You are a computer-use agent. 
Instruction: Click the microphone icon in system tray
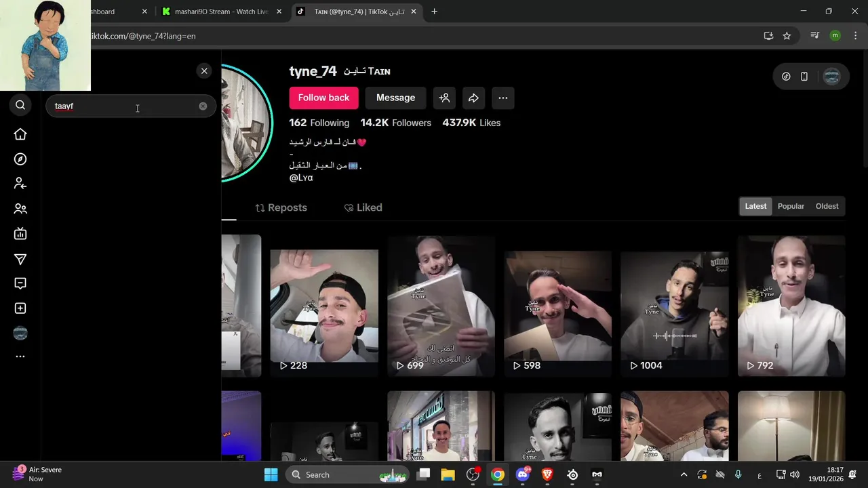[x=738, y=474]
